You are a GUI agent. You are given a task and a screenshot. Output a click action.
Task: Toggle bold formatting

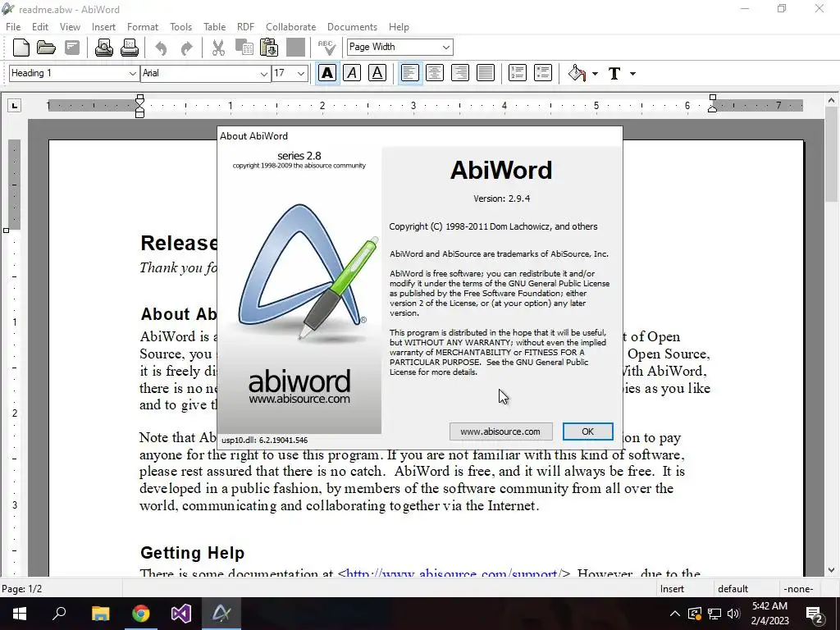tap(327, 73)
